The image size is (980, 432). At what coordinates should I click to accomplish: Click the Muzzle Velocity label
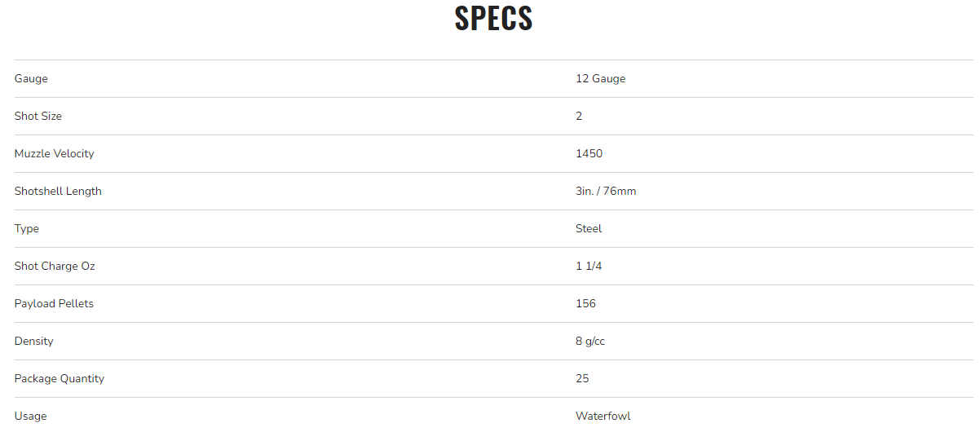[55, 154]
